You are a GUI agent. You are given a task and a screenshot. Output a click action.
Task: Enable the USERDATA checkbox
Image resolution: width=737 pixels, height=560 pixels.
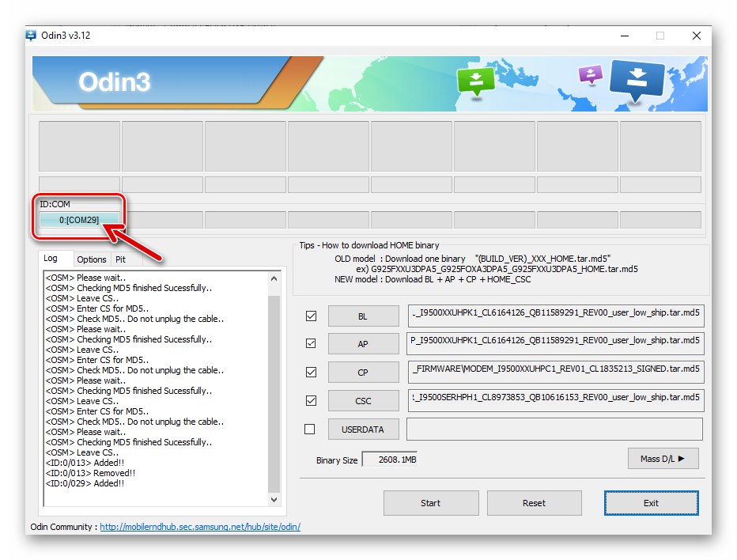pos(311,429)
